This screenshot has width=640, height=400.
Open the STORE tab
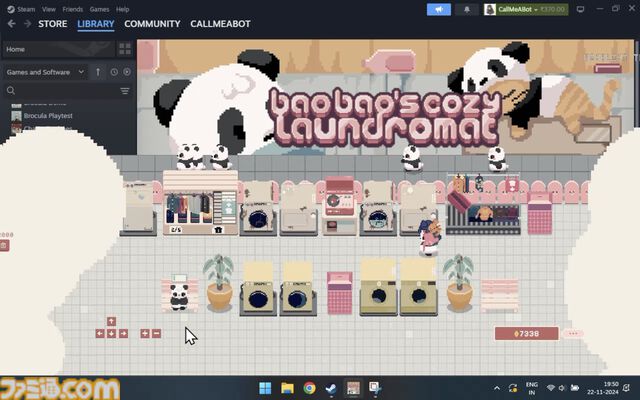pyautogui.click(x=52, y=24)
